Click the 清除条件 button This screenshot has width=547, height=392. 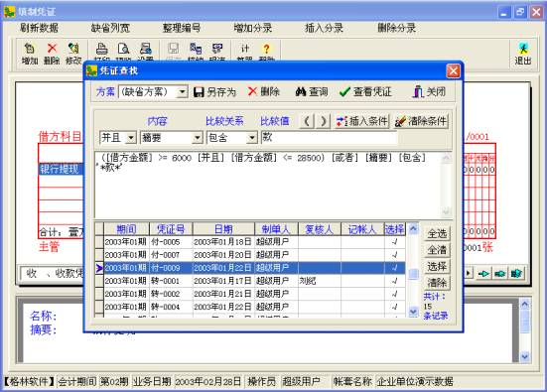[x=421, y=121]
